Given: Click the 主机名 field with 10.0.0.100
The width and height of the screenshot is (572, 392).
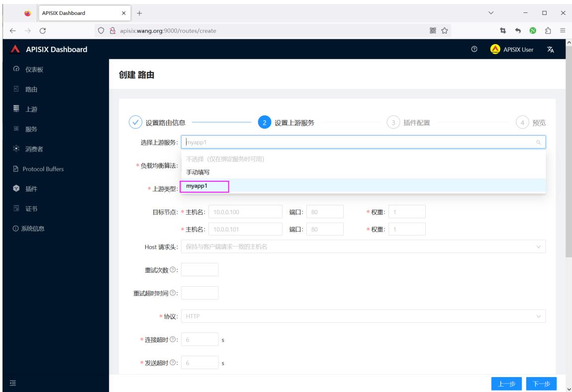Looking at the screenshot, I should pyautogui.click(x=246, y=212).
